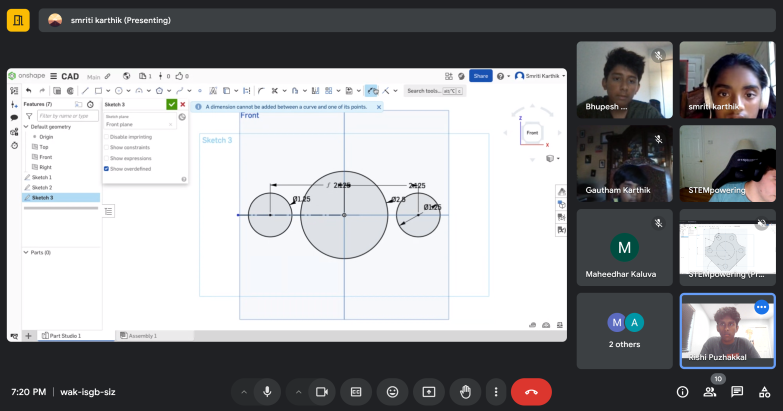The image size is (783, 411).
Task: Confirm Sketch 3 with green checkmark
Action: tap(171, 104)
